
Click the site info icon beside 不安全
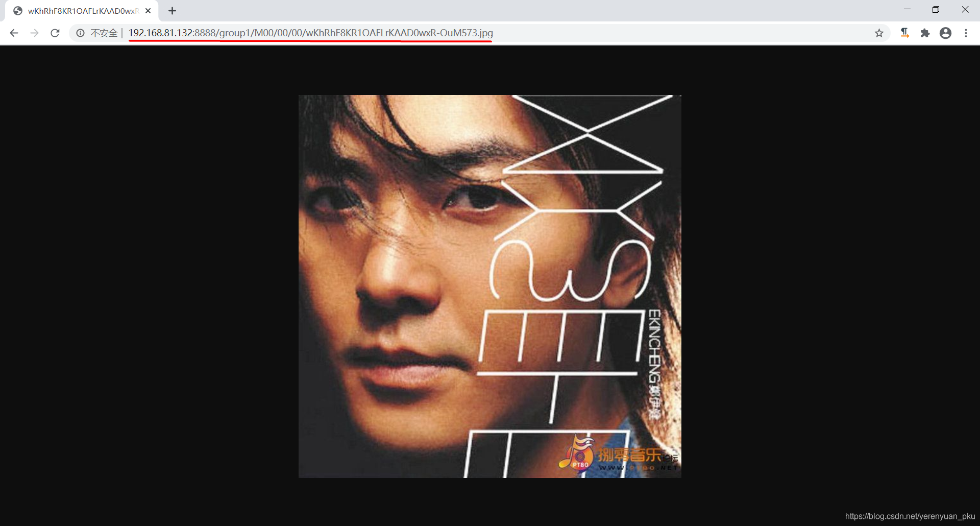80,33
